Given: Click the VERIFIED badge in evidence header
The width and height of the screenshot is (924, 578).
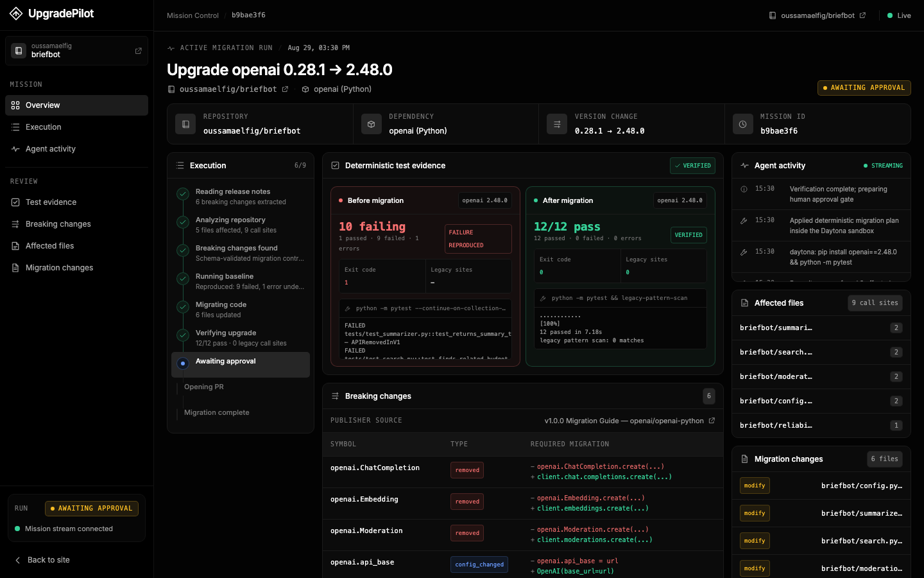Looking at the screenshot, I should 692,166.
